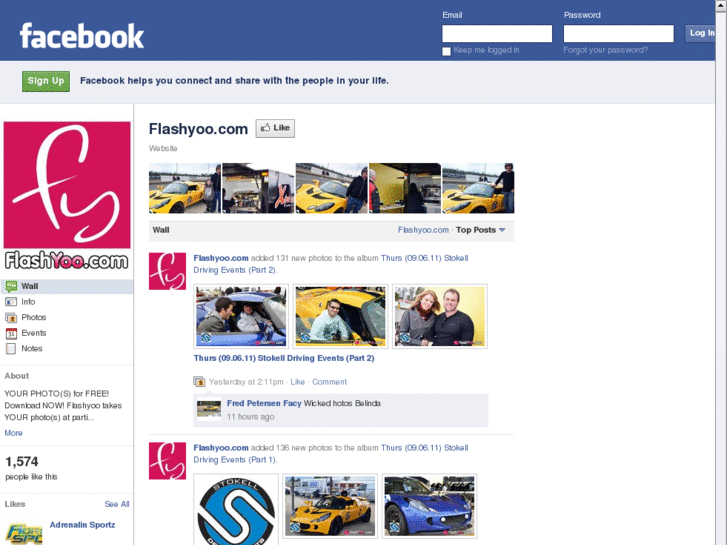
Task: Open second header strip photo of food truck
Action: point(258,188)
